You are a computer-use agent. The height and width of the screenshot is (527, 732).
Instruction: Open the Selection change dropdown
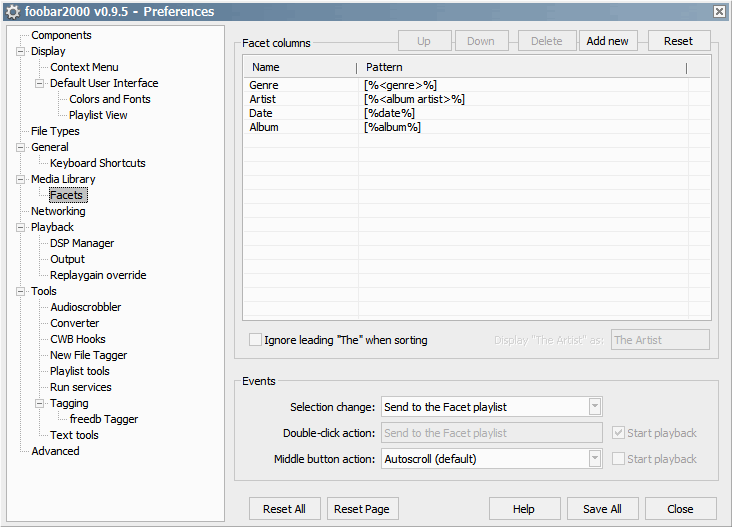pyautogui.click(x=594, y=407)
